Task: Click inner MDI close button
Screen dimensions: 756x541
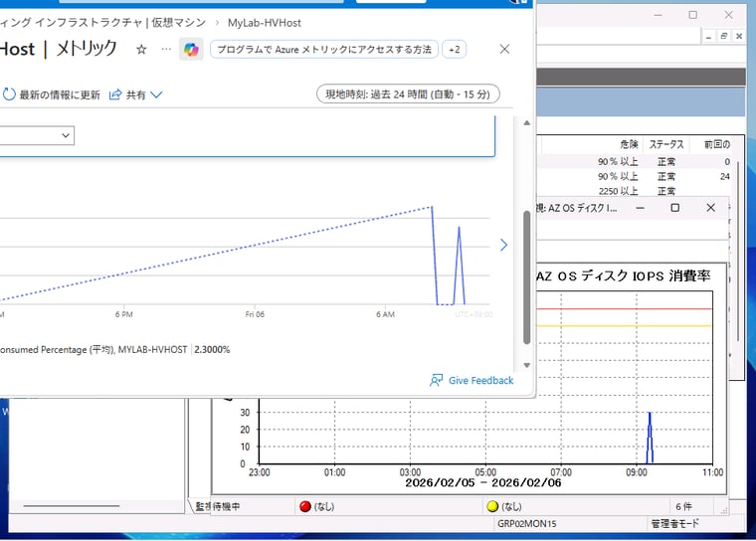Action: [x=739, y=36]
